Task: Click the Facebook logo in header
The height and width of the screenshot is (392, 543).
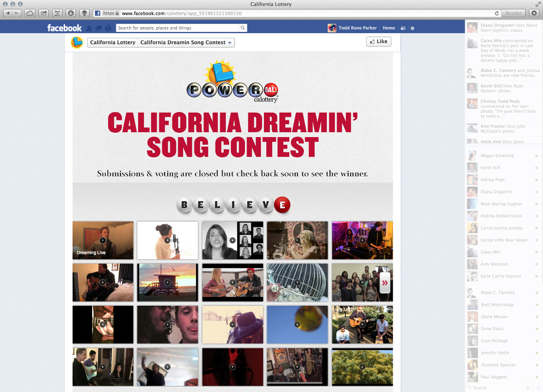Action: (x=64, y=28)
